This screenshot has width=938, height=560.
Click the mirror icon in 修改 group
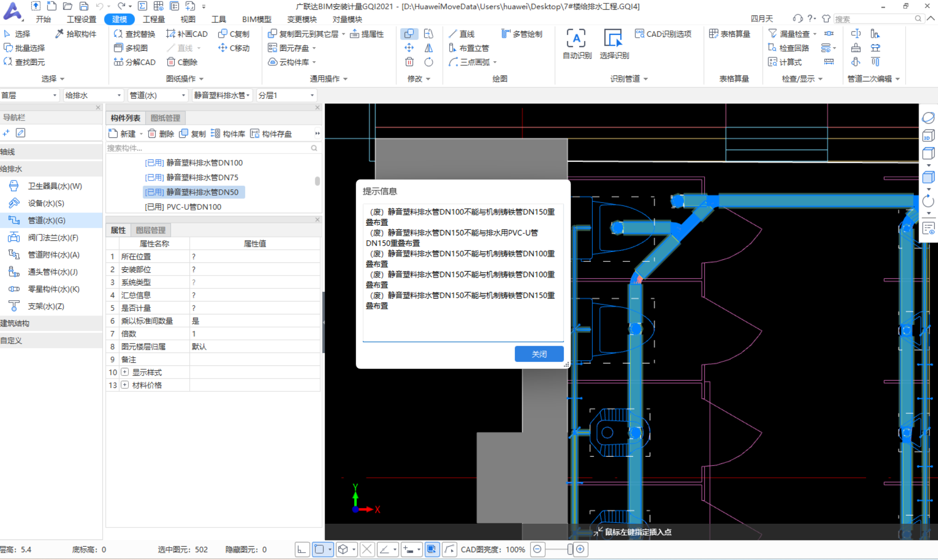pos(429,48)
